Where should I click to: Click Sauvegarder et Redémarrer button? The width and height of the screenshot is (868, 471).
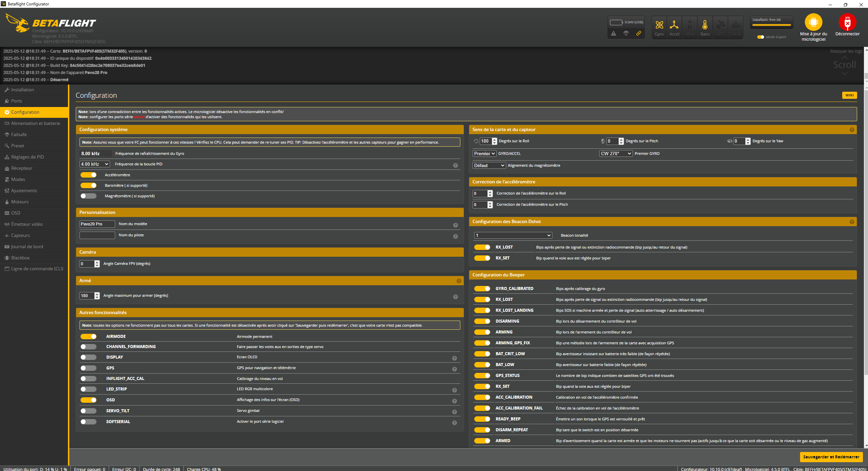coord(831,457)
